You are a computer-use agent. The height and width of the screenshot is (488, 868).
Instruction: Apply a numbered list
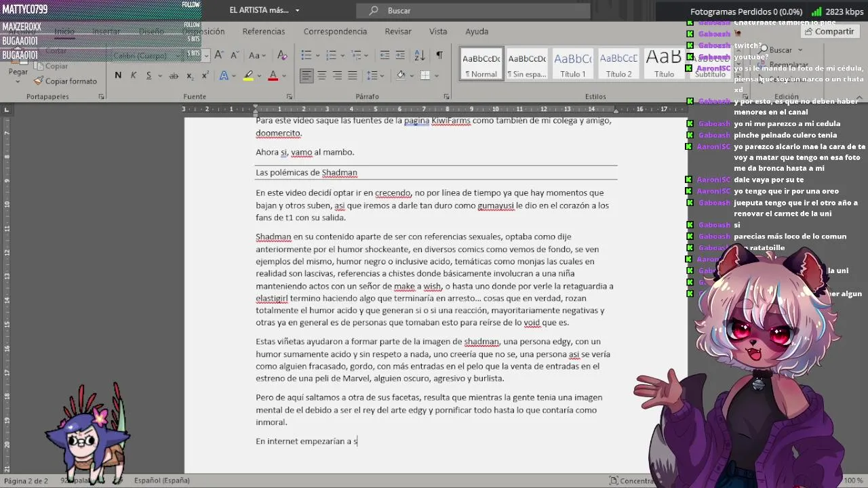(x=330, y=56)
